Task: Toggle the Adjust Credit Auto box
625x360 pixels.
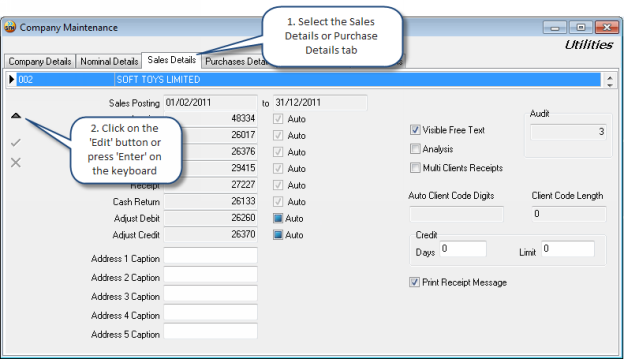Action: (x=278, y=234)
